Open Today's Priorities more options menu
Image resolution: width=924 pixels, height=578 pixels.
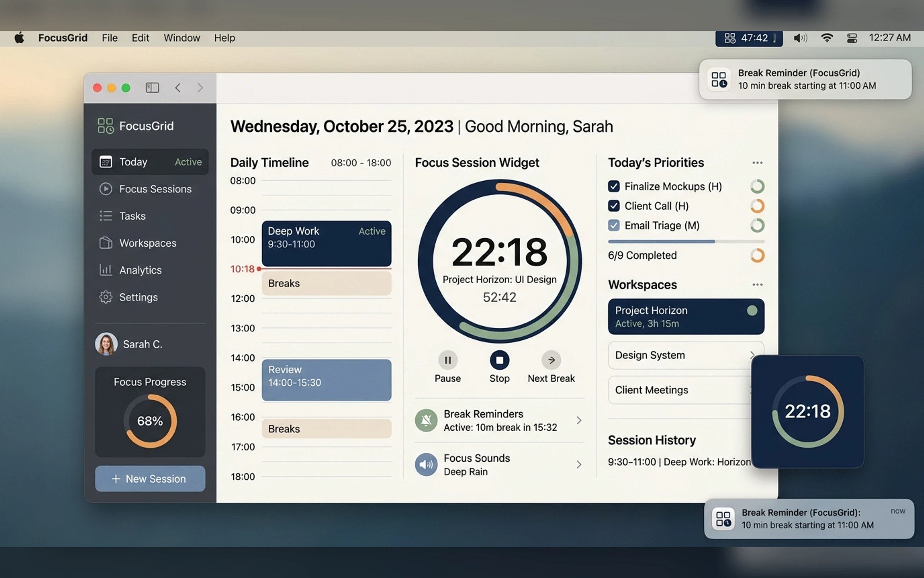pyautogui.click(x=757, y=163)
